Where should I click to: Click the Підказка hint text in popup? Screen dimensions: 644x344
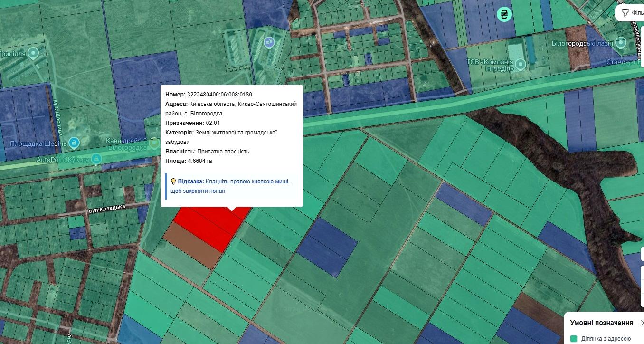(x=191, y=182)
